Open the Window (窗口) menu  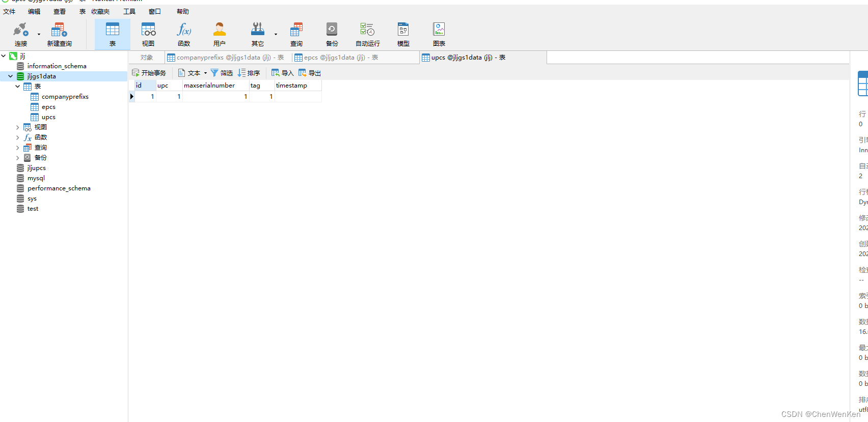(x=155, y=12)
